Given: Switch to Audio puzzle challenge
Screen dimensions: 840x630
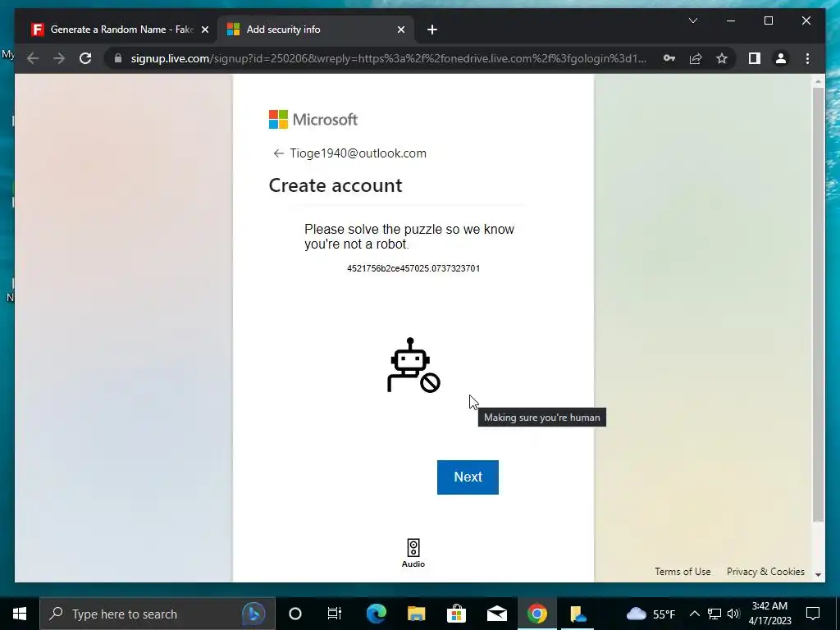Looking at the screenshot, I should [x=413, y=553].
